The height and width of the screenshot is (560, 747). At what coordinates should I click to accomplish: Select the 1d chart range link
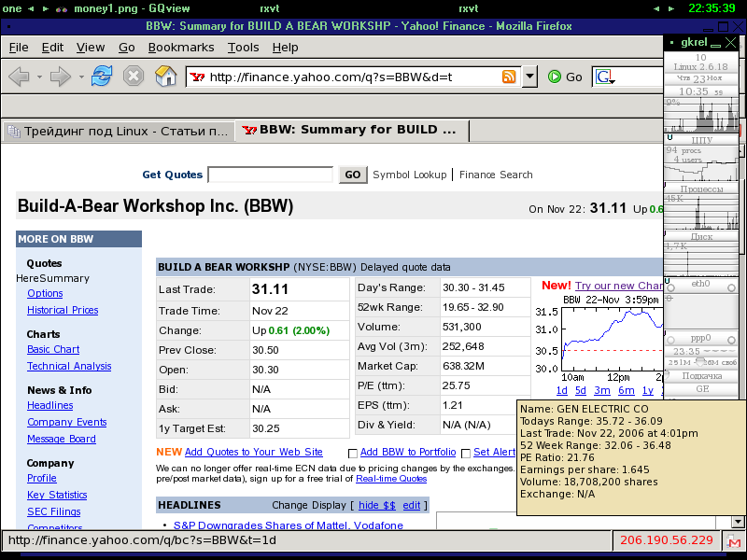pyautogui.click(x=562, y=390)
